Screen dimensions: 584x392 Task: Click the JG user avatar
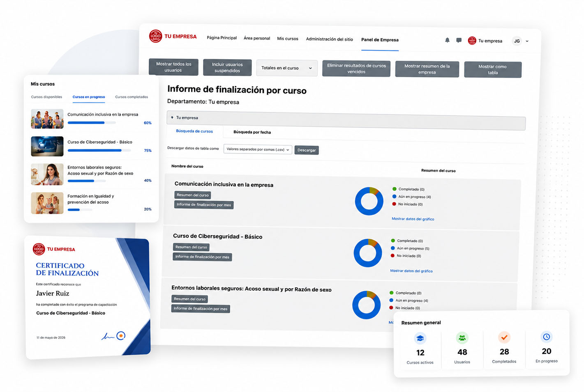(517, 41)
